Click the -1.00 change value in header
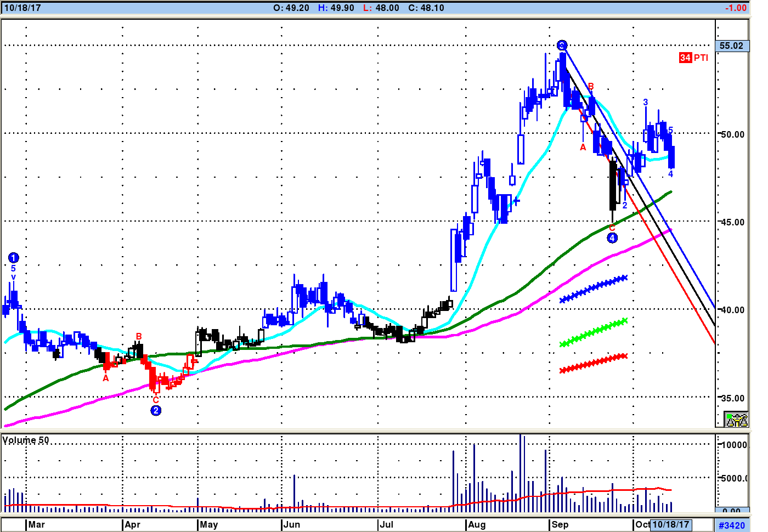 (736, 8)
